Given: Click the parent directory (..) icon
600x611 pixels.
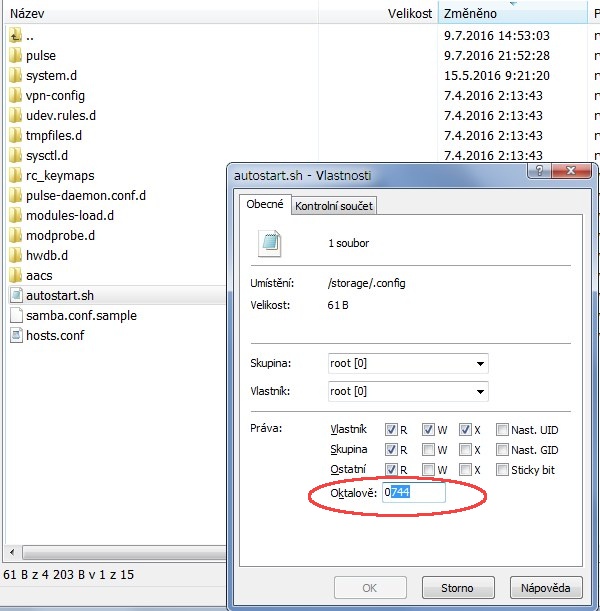Looking at the screenshot, I should pyautogui.click(x=15, y=36).
